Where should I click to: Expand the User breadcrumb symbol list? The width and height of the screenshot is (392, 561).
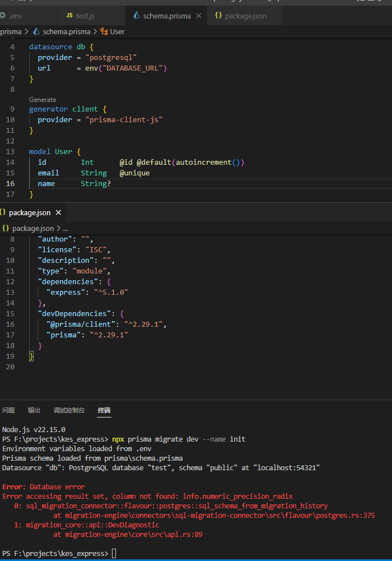[117, 32]
